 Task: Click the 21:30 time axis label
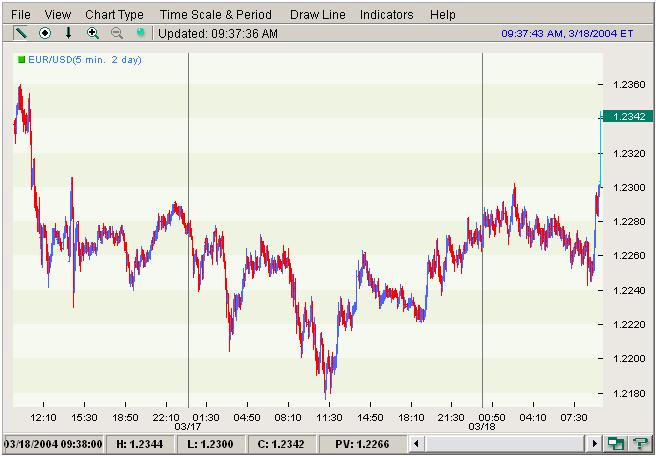451,418
